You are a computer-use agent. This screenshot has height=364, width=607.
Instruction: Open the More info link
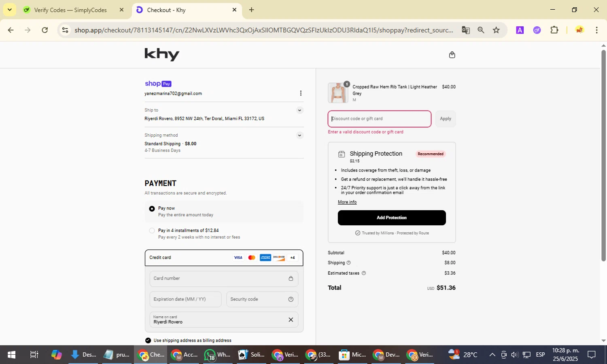tap(347, 202)
